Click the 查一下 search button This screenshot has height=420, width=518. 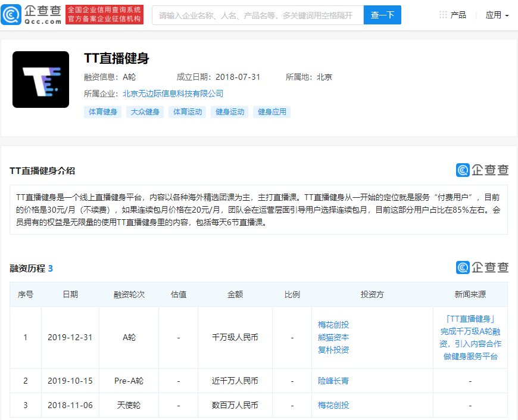click(382, 15)
